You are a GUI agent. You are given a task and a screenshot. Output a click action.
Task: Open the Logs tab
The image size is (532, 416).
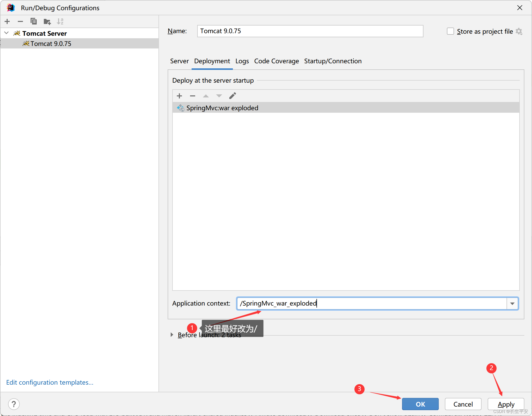click(x=242, y=61)
